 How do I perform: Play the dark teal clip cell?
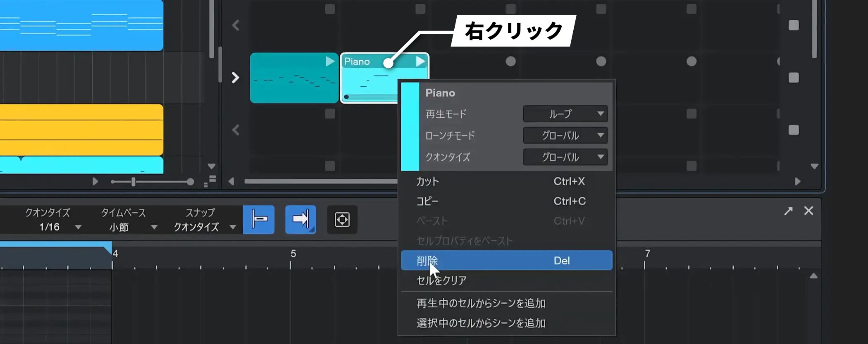(329, 62)
